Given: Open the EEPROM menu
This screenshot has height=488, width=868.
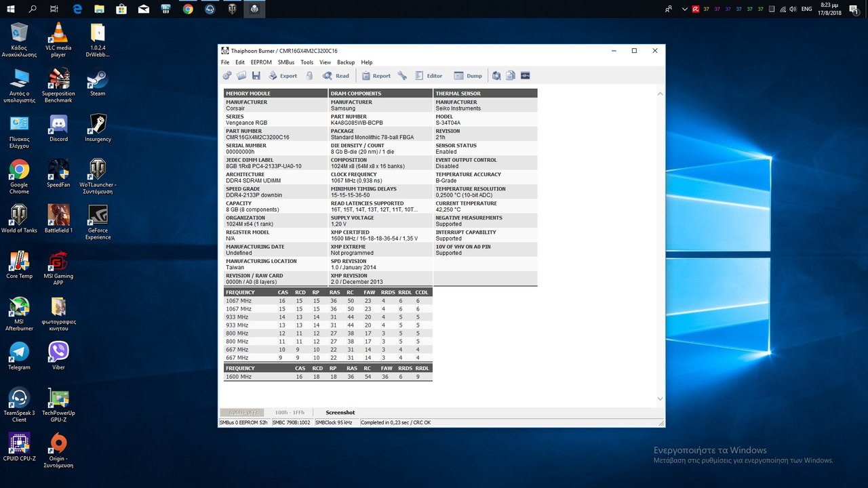Looking at the screenshot, I should coord(261,62).
